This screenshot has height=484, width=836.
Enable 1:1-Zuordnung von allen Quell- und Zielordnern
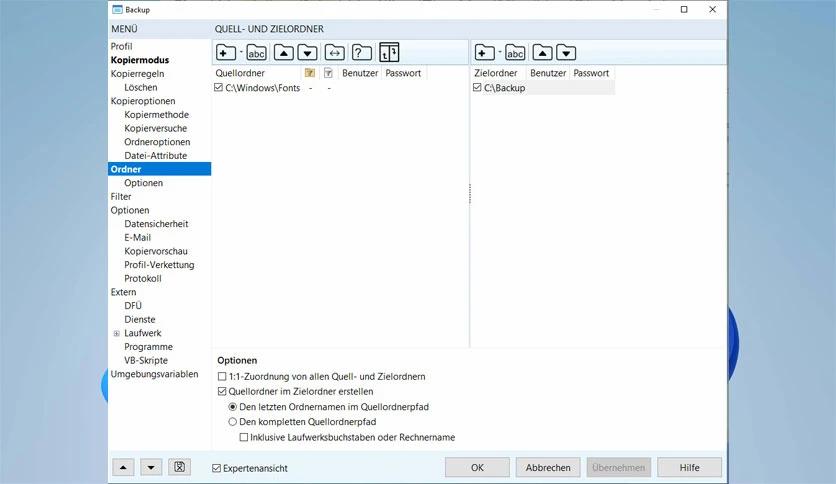point(222,376)
